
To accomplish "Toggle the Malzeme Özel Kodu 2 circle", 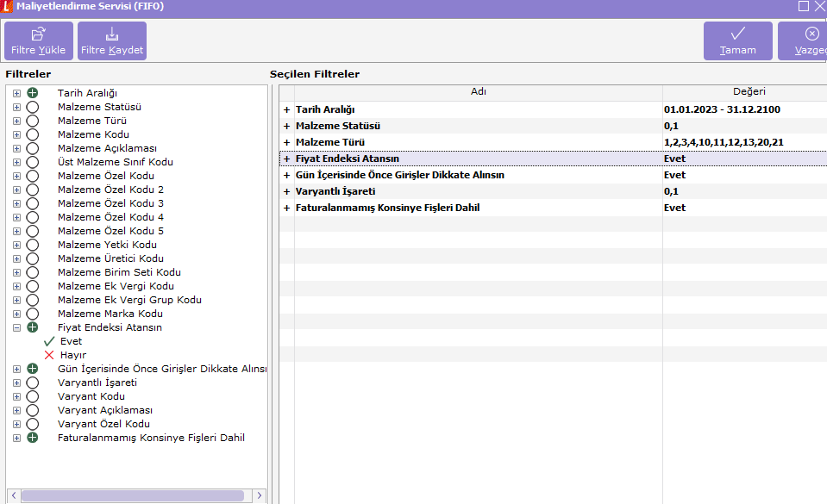I will (x=33, y=190).
